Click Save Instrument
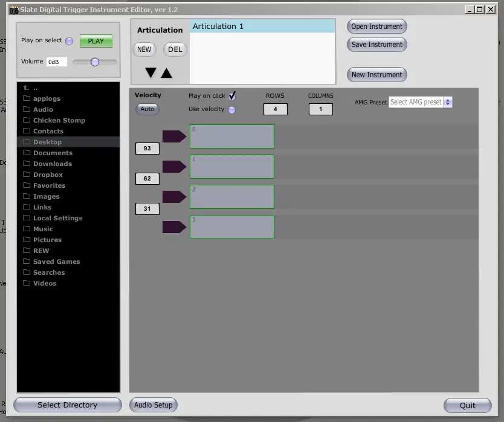Viewport: 504px width, 422px height. click(376, 44)
